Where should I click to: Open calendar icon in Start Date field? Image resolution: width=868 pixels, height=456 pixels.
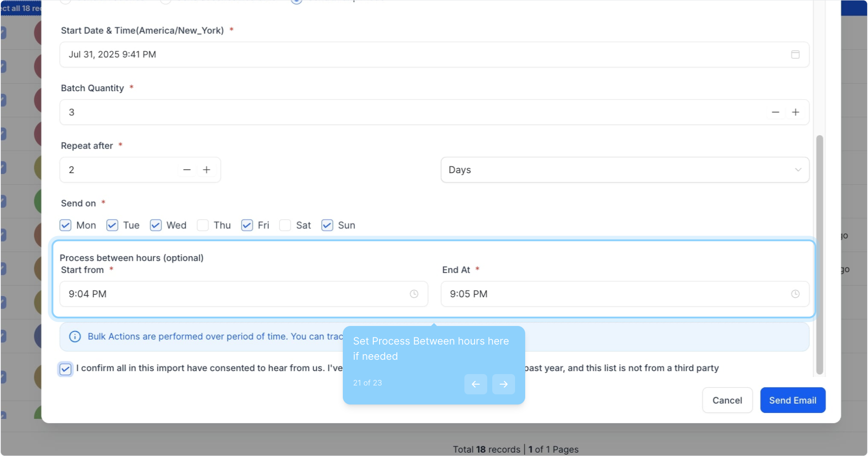[795, 54]
